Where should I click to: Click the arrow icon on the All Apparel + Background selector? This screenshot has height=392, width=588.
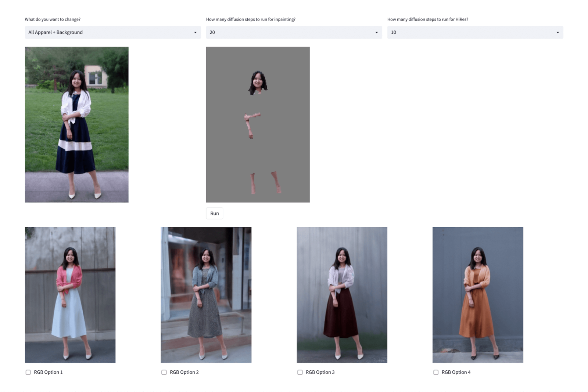(195, 33)
